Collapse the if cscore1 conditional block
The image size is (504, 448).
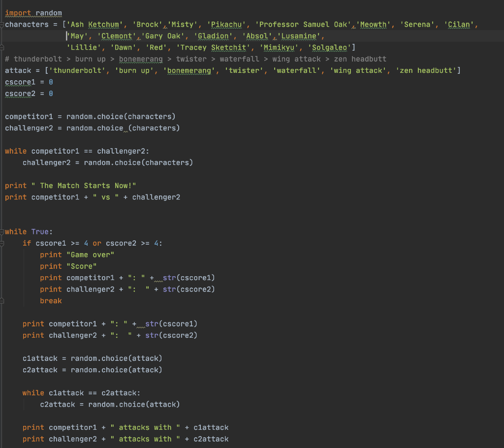tap(2, 243)
